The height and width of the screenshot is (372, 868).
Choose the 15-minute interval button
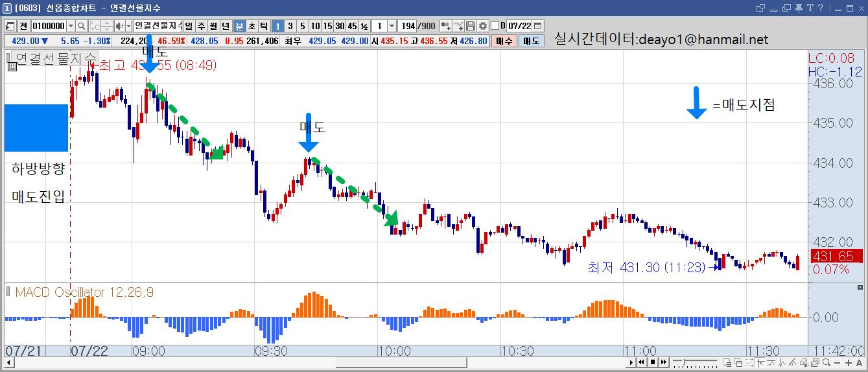(327, 26)
